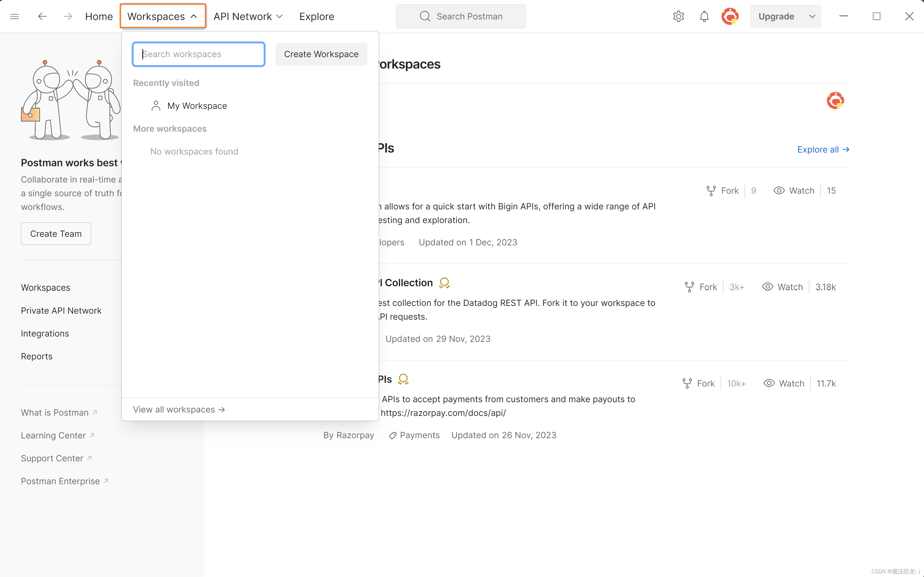Open the Explore tab
Viewport: 924px width, 577px height.
316,16
